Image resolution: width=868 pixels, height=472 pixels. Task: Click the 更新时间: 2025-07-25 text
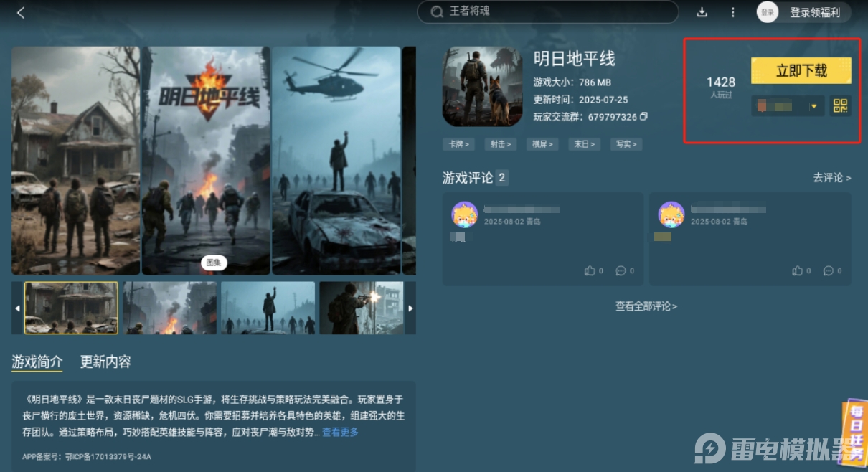(x=581, y=100)
